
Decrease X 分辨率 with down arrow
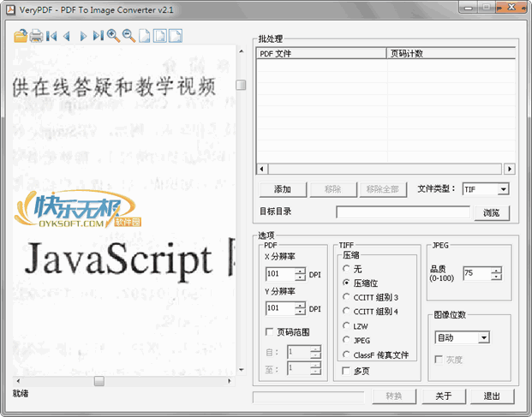point(300,277)
